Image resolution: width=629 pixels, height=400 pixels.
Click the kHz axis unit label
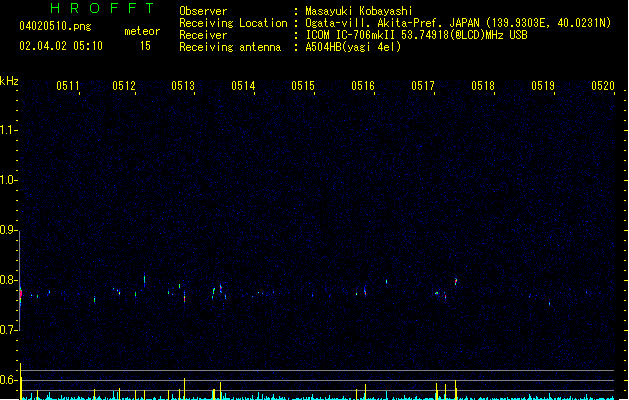point(9,81)
